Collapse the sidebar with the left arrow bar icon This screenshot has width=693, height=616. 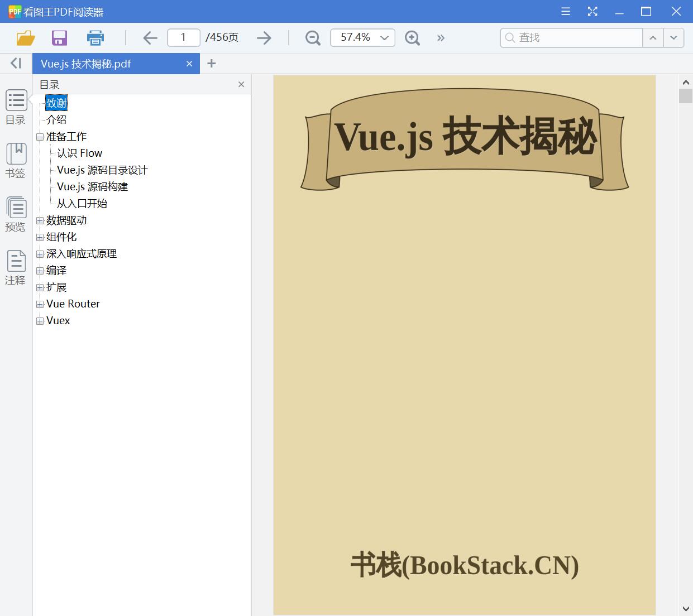16,63
